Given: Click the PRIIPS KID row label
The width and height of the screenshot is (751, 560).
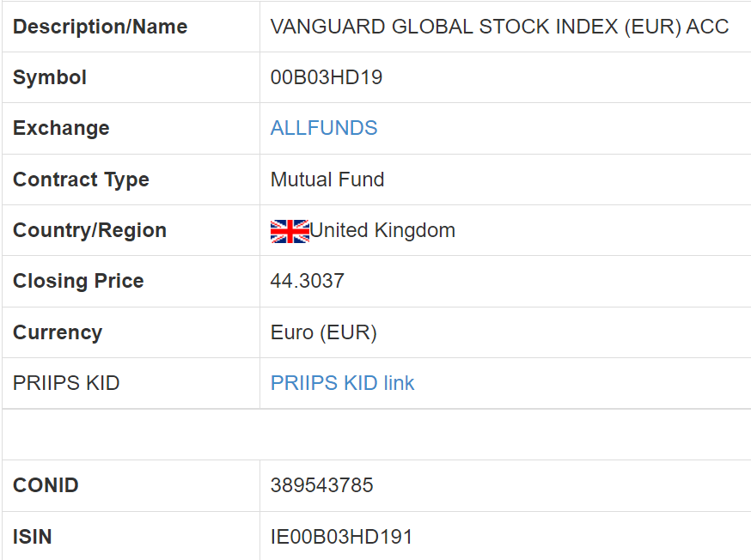Looking at the screenshot, I should [x=66, y=383].
